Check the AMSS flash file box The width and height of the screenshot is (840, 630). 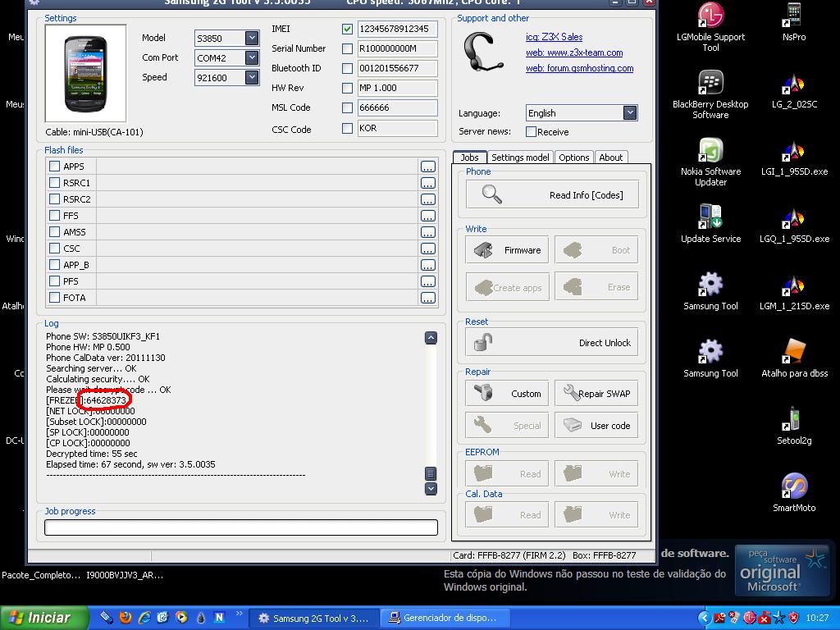pyautogui.click(x=54, y=231)
